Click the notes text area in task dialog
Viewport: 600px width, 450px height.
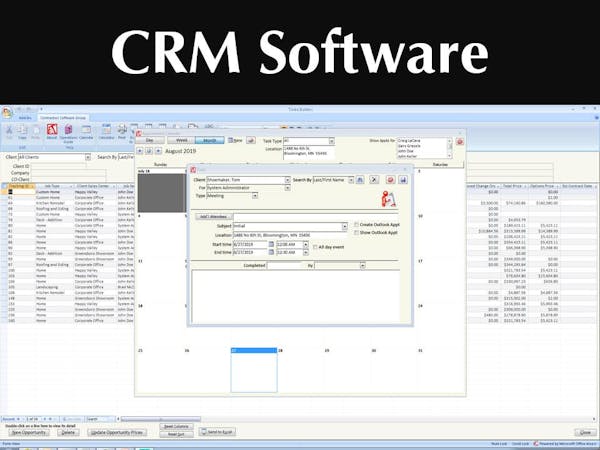(x=295, y=297)
